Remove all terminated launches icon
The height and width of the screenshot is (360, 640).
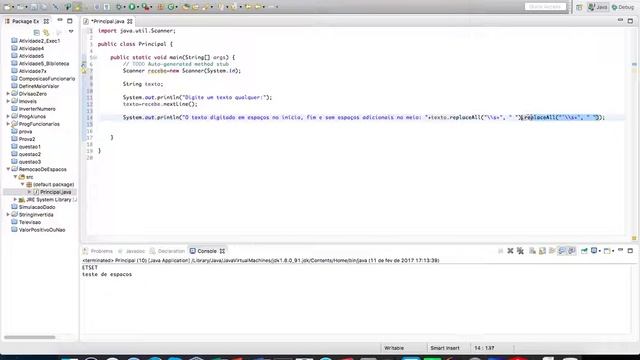coord(520,251)
